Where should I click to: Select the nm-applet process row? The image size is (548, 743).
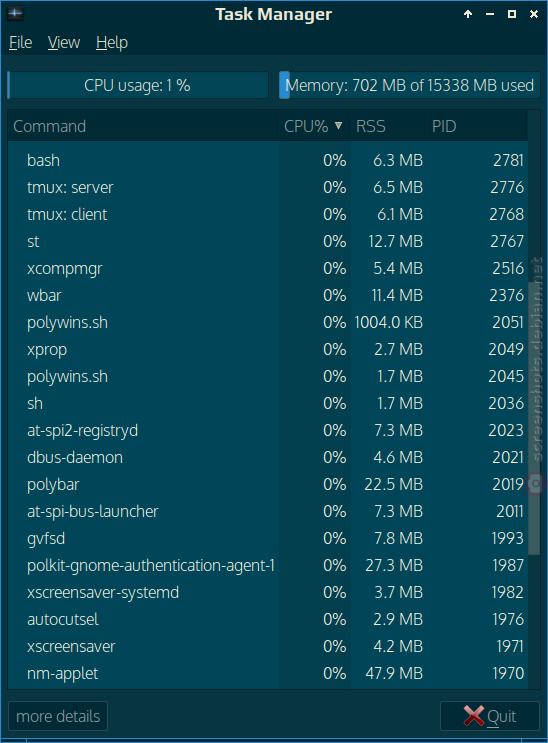tap(268, 673)
